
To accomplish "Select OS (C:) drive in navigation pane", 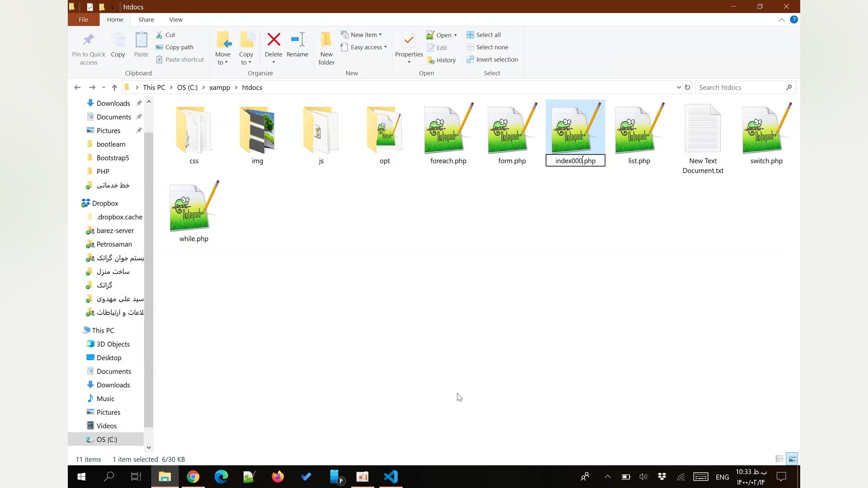I will [107, 439].
